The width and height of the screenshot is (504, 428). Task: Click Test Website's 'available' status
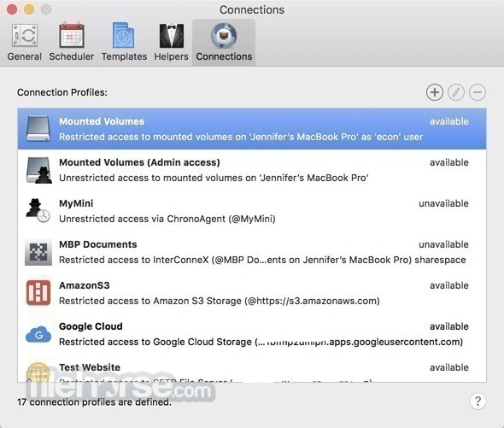(449, 367)
